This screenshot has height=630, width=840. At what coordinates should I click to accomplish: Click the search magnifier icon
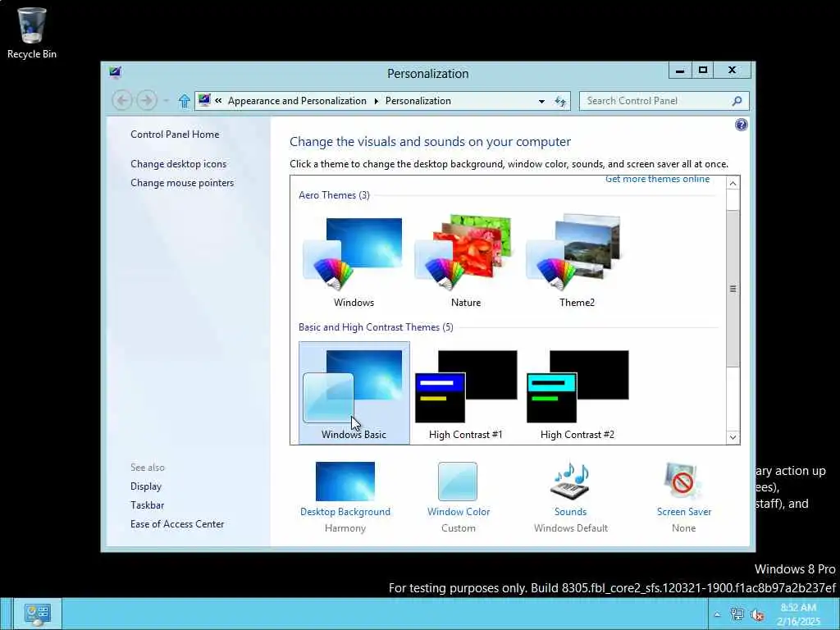coord(737,101)
